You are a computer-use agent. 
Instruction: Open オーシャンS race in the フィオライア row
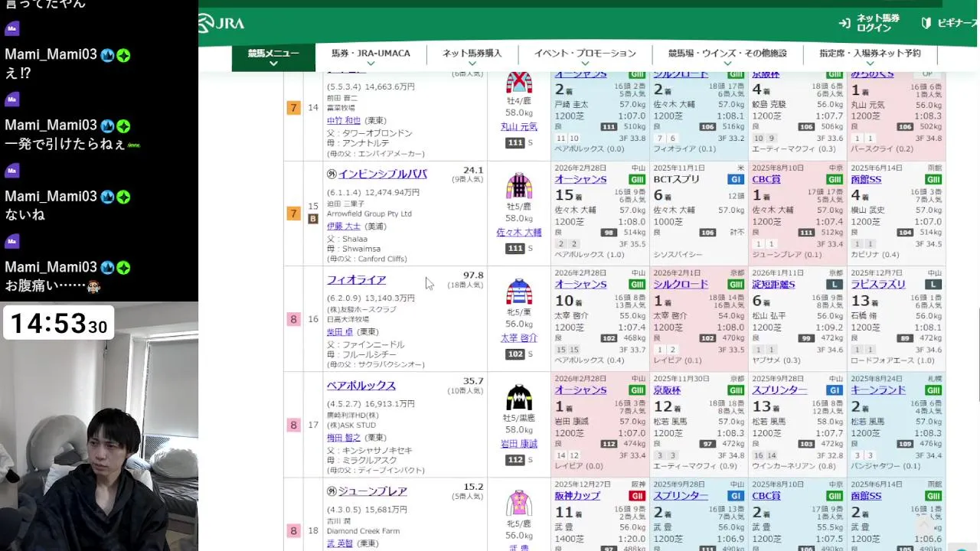click(580, 285)
